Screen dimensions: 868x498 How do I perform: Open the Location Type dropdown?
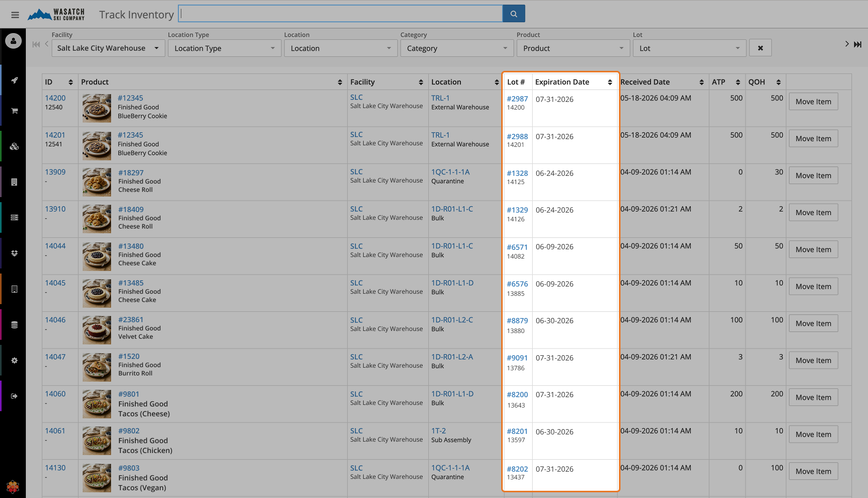tap(225, 48)
